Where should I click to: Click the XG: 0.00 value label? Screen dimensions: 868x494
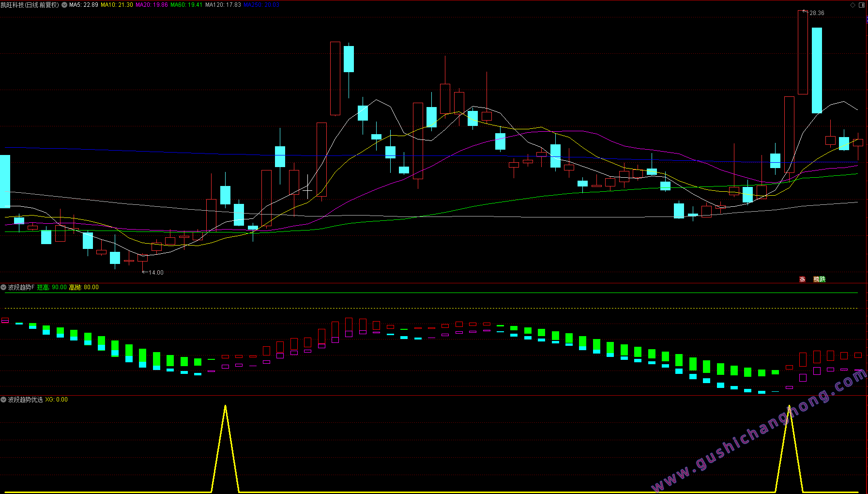[x=57, y=400]
